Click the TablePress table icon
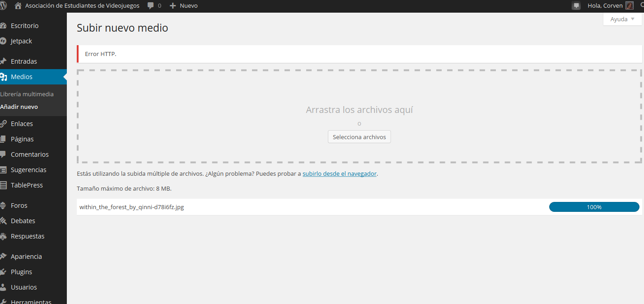 click(3, 185)
